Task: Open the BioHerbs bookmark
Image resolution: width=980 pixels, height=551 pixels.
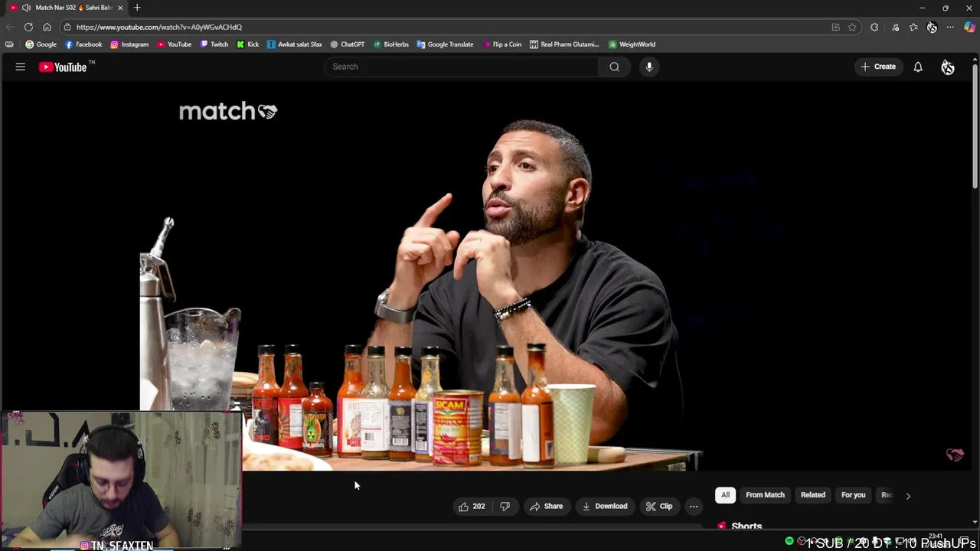Action: (390, 44)
